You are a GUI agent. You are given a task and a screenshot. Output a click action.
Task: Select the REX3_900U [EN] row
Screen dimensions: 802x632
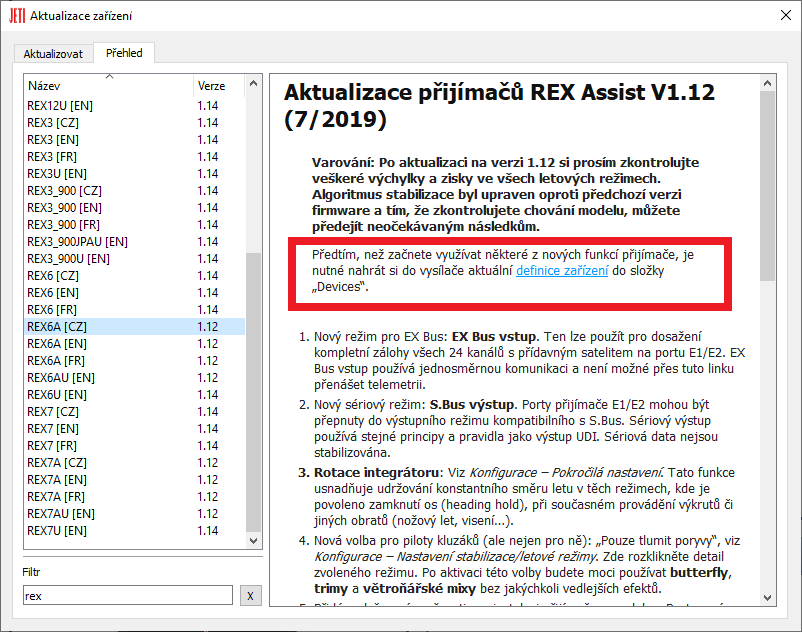(x=135, y=259)
